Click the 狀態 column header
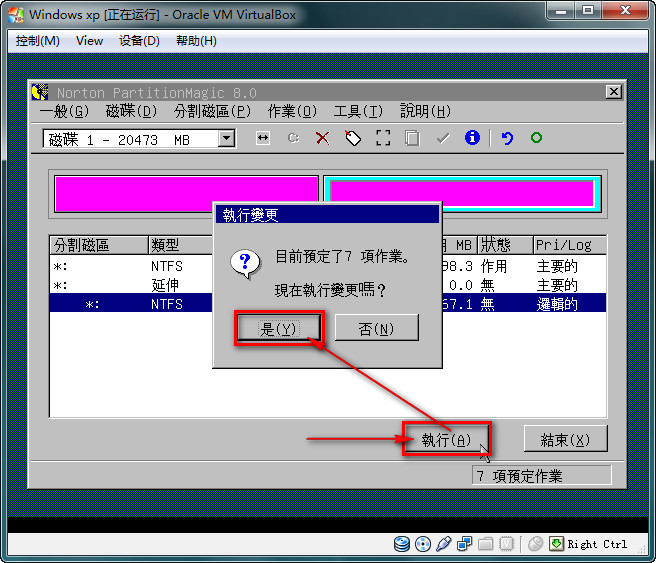This screenshot has height=563, width=656. pos(505,245)
